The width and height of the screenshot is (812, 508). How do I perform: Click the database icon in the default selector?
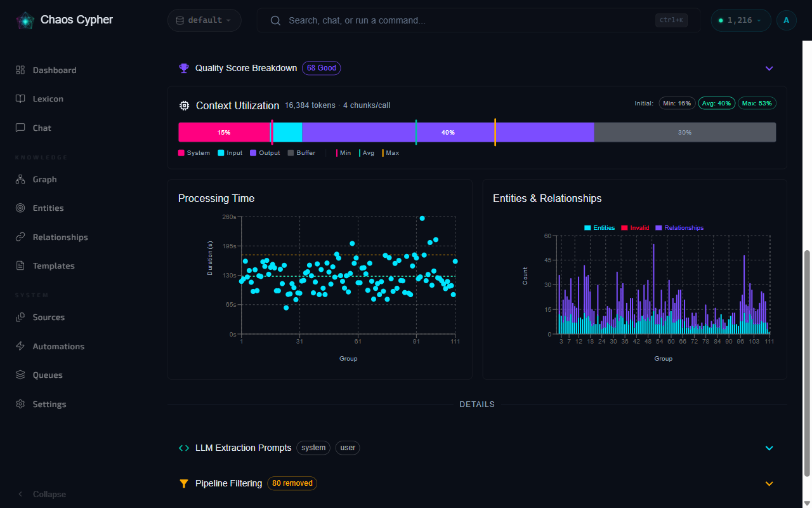180,20
